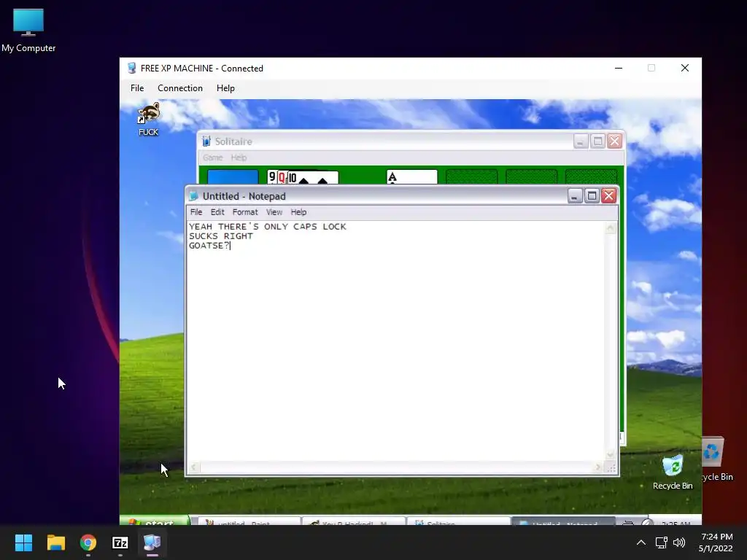
Task: Click the FREE XP MACHINE title bar icon
Action: (132, 68)
